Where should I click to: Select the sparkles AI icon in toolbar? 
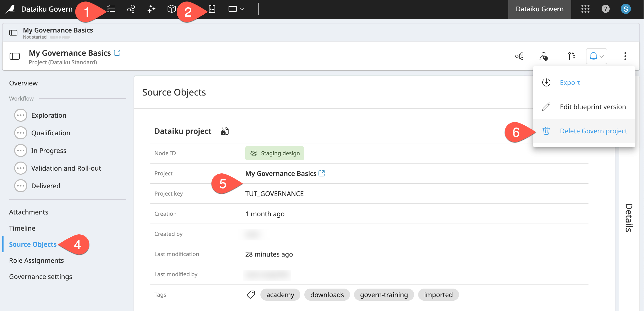click(x=151, y=9)
